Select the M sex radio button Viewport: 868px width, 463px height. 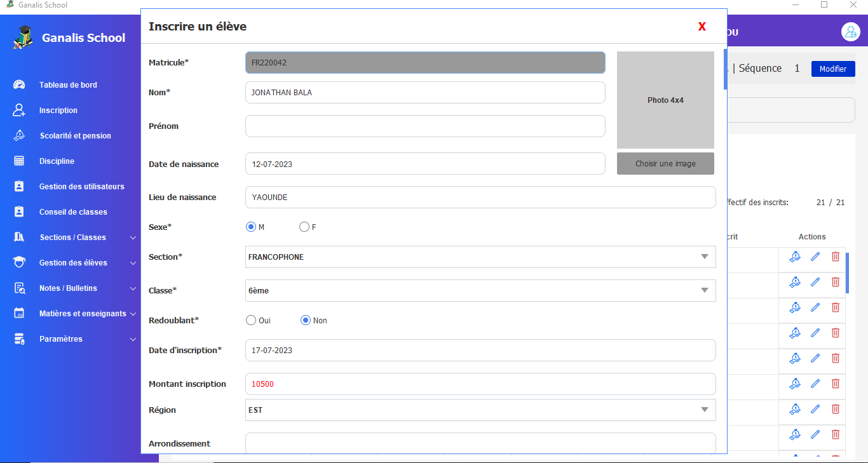[x=250, y=227]
